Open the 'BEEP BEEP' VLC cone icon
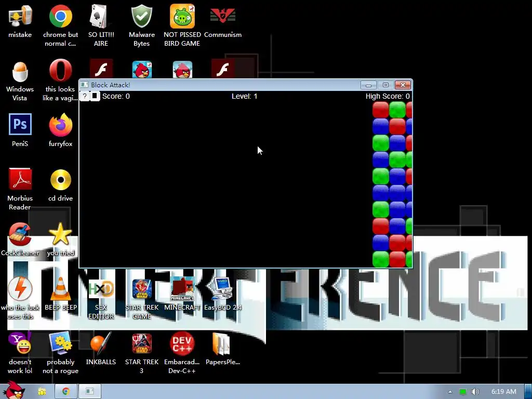The image size is (532, 399). 60,294
